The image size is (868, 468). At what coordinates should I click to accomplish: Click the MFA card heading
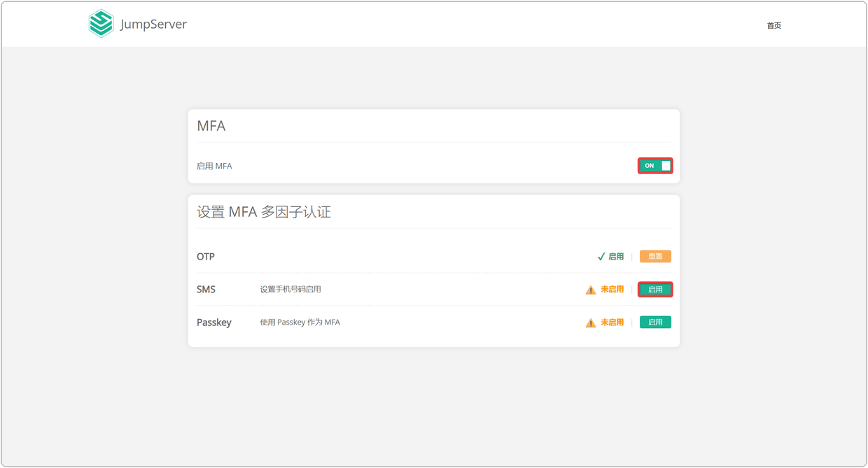point(211,126)
